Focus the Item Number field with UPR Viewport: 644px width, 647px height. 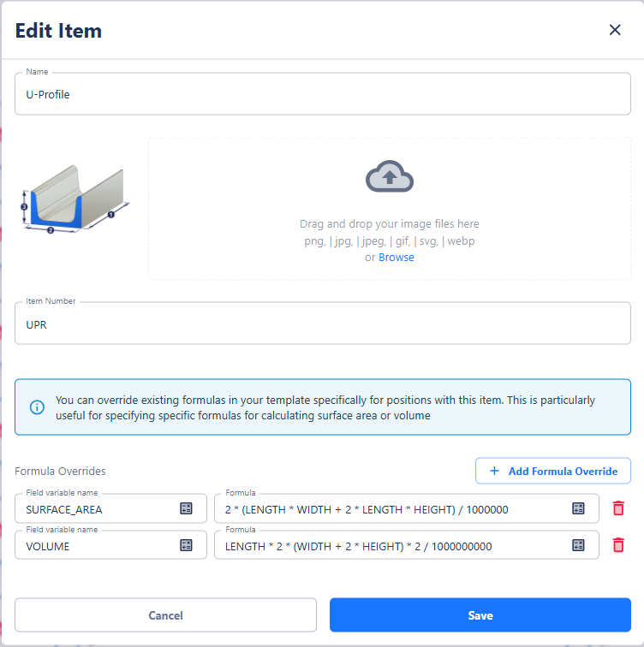pyautogui.click(x=322, y=323)
